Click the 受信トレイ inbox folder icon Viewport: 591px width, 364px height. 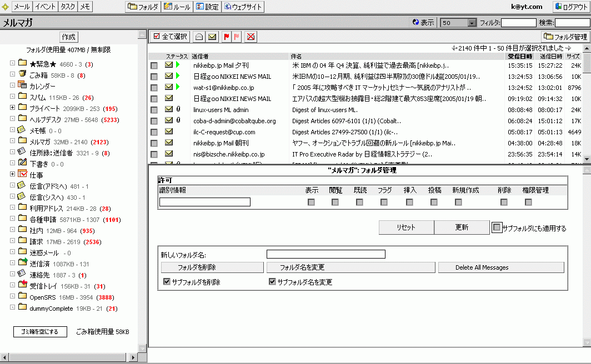(22, 285)
